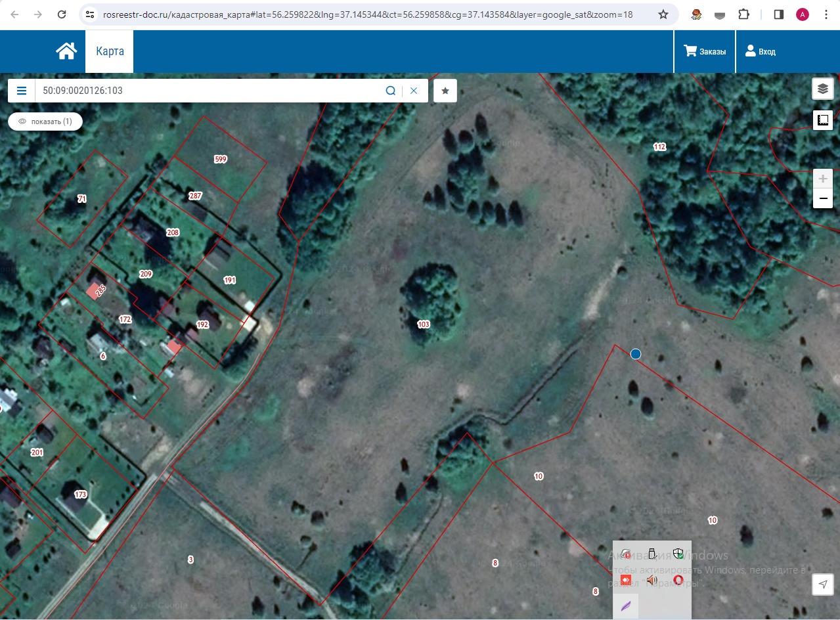Screen dimensions: 840x620
Task: Open the Заказы cart page
Action: point(705,51)
